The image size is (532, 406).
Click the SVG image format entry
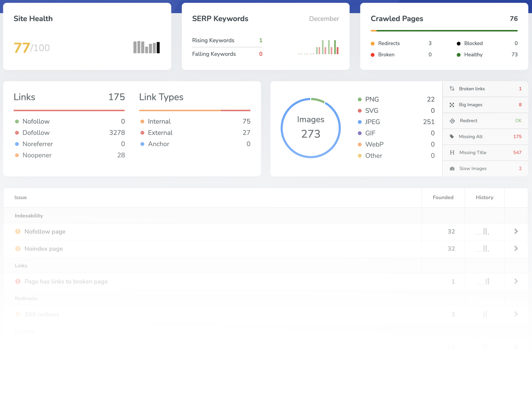point(396,111)
